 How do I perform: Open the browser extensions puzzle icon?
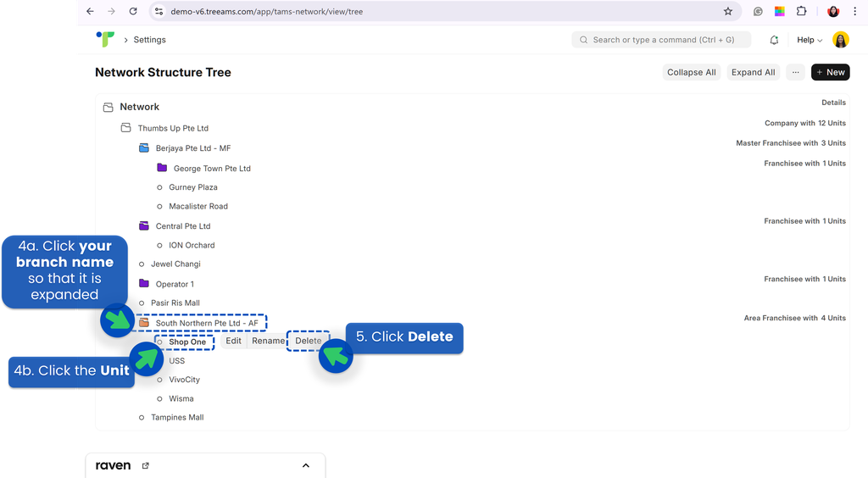pyautogui.click(x=801, y=11)
